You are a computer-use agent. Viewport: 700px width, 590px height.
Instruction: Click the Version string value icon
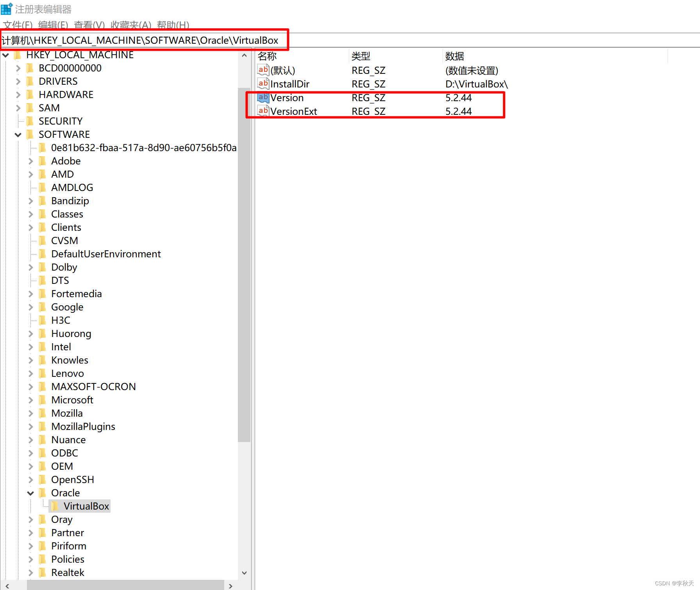[263, 98]
